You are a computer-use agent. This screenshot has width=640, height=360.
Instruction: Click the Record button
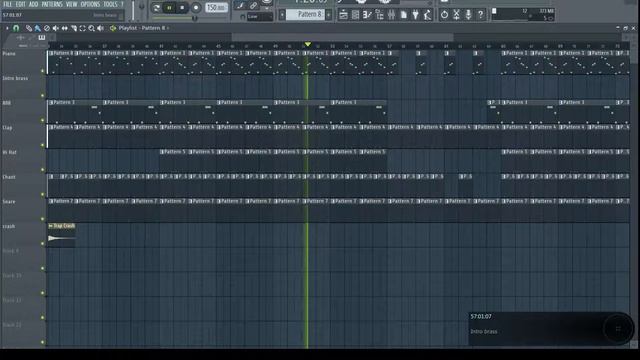(196, 8)
